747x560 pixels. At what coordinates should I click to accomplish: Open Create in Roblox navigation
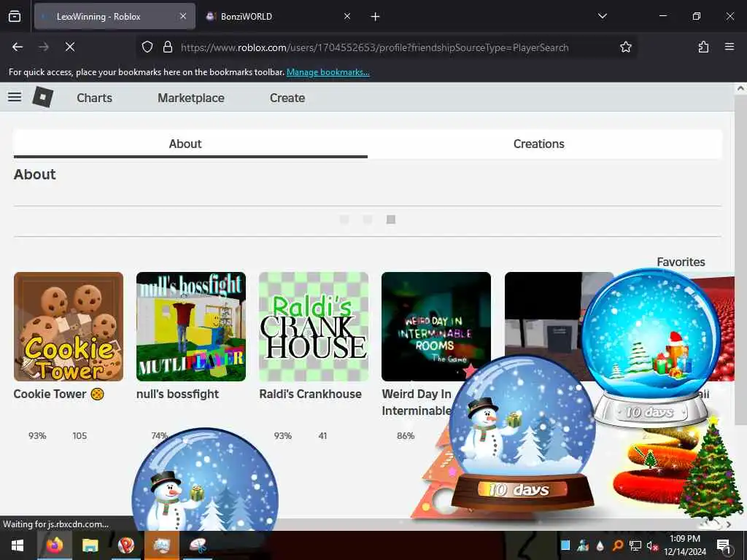287,98
